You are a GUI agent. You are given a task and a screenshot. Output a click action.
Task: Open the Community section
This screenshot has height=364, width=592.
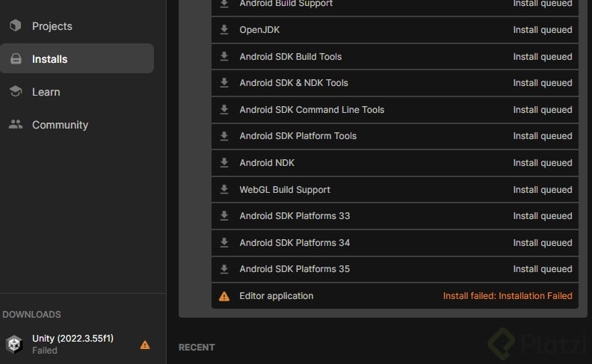[x=60, y=125]
